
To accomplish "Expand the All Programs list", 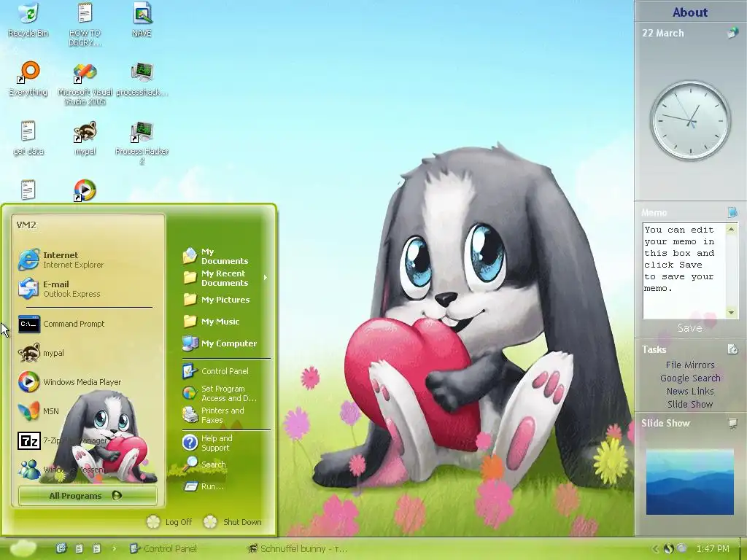I will click(88, 496).
